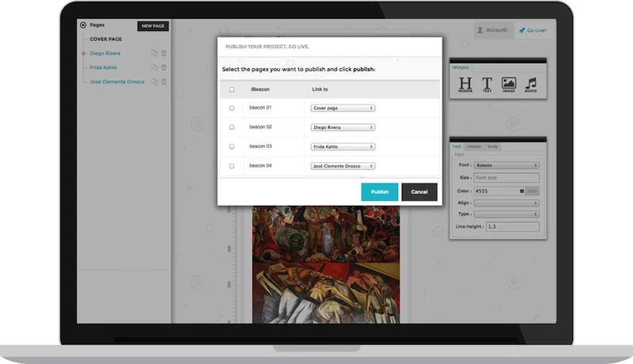
Task: Duplicate the Frida Kahlo page
Action: [x=154, y=67]
